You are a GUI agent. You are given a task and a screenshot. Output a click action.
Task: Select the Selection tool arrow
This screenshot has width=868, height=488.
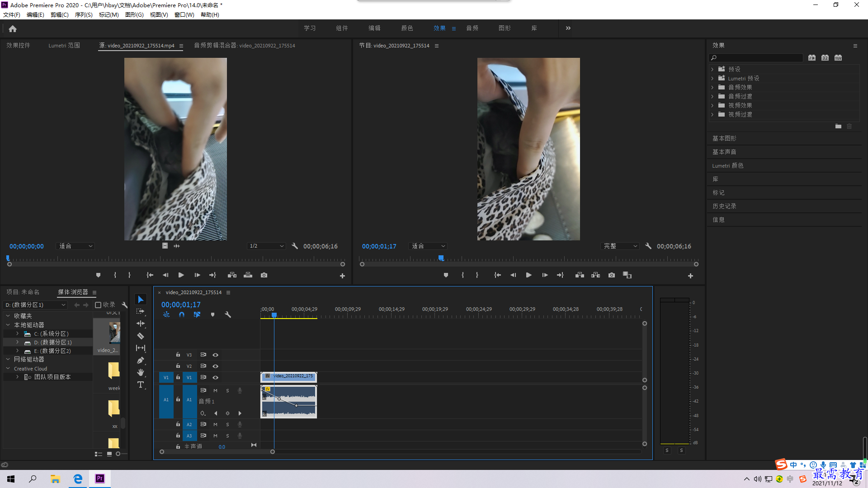(x=141, y=300)
